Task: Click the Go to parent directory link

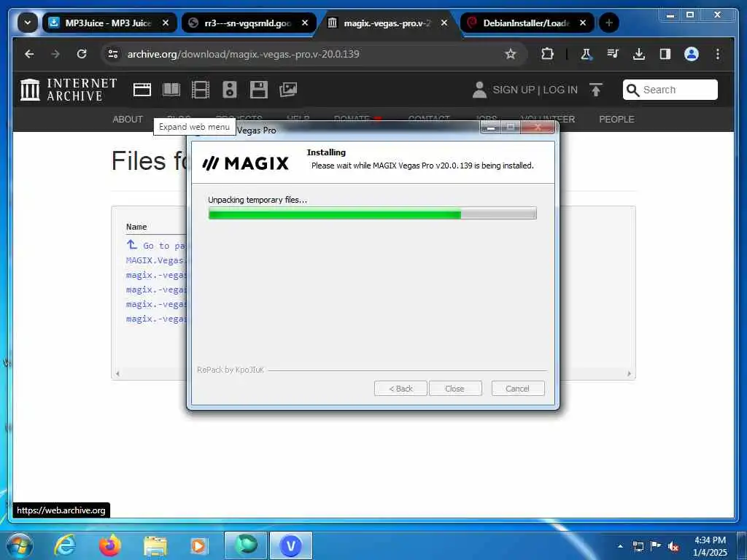Action: (156, 246)
